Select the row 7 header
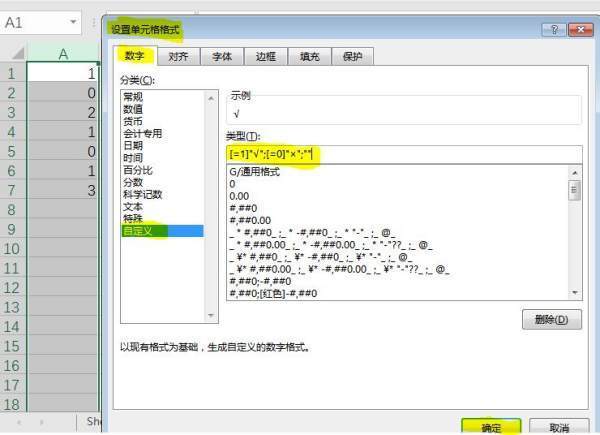Image resolution: width=600 pixels, height=435 pixels. pos(12,190)
